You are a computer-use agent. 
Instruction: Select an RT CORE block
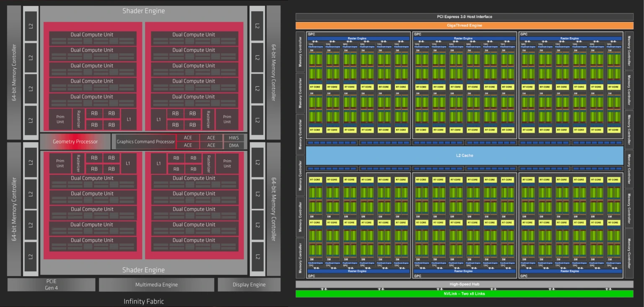pos(315,87)
